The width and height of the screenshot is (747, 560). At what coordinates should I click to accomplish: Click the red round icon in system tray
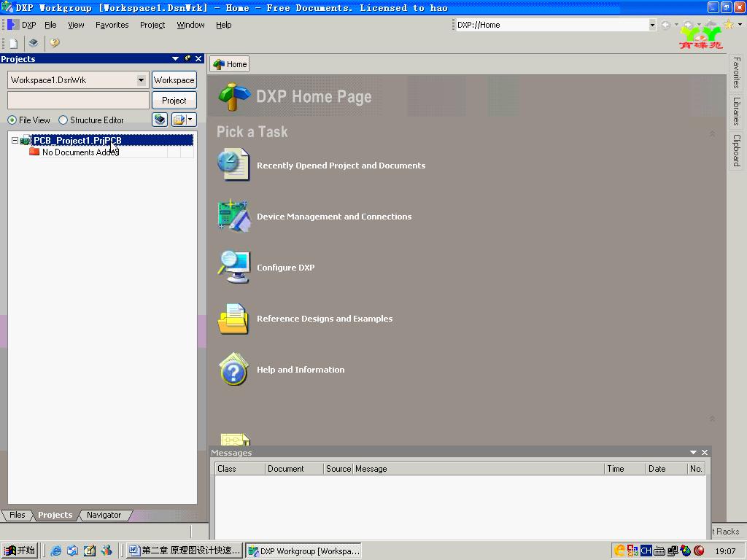[x=699, y=551]
